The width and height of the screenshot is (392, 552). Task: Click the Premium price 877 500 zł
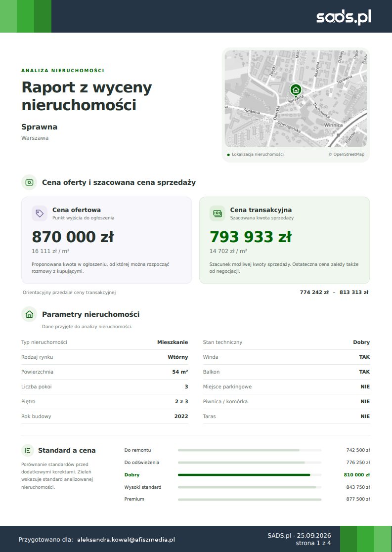[x=358, y=499]
